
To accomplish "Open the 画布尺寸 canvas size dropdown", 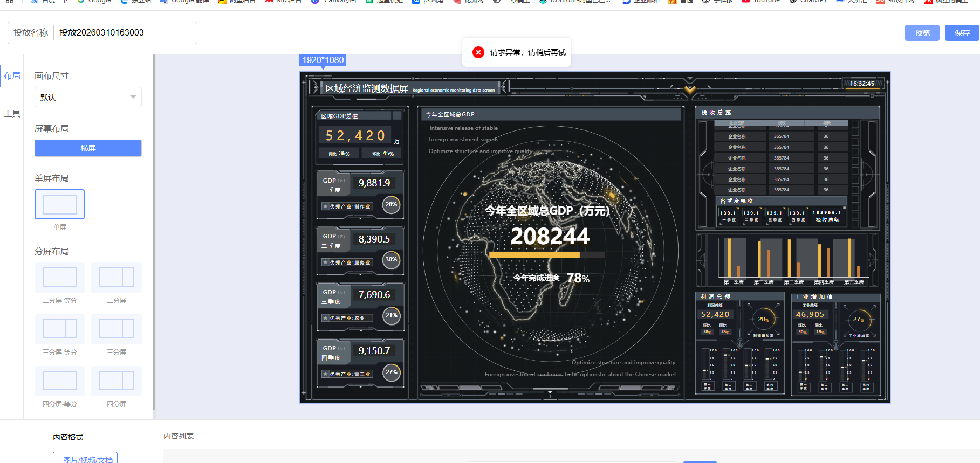I will (88, 98).
